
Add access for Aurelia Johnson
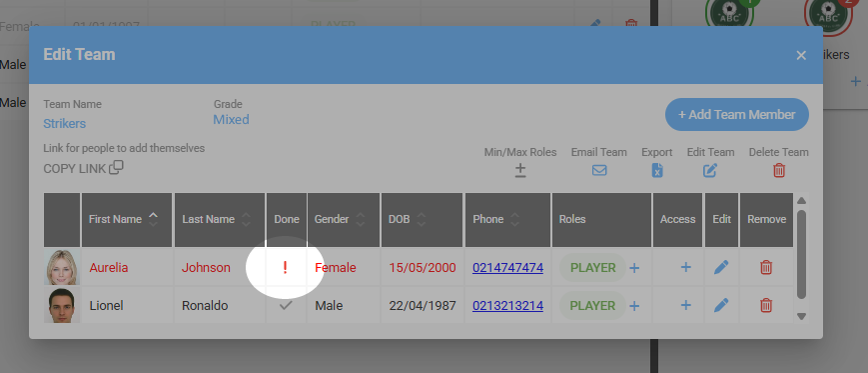click(685, 267)
